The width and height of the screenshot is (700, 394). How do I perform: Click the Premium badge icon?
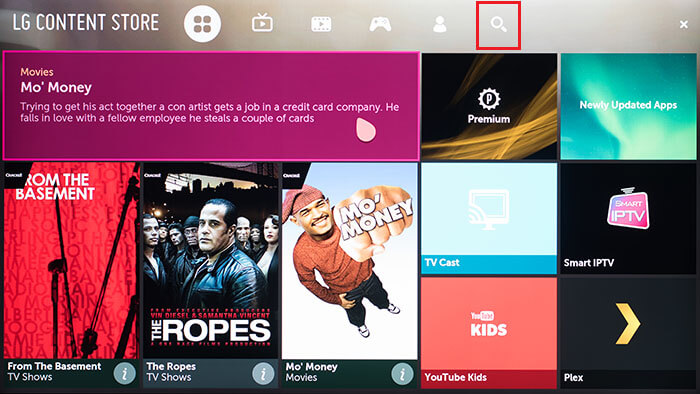(489, 99)
